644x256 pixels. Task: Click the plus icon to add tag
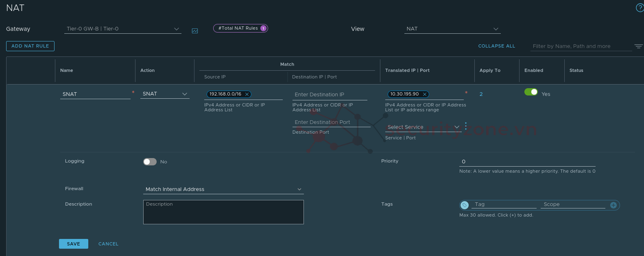tap(613, 205)
